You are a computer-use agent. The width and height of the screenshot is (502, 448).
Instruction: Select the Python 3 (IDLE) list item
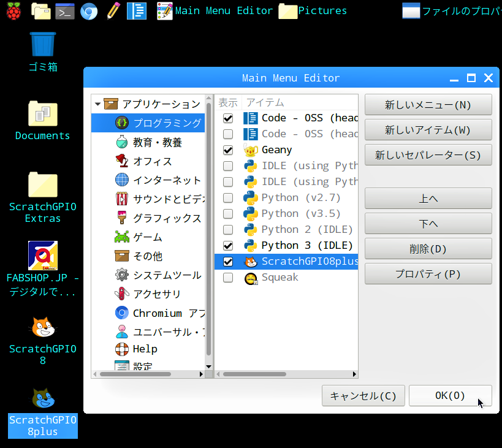click(x=286, y=246)
